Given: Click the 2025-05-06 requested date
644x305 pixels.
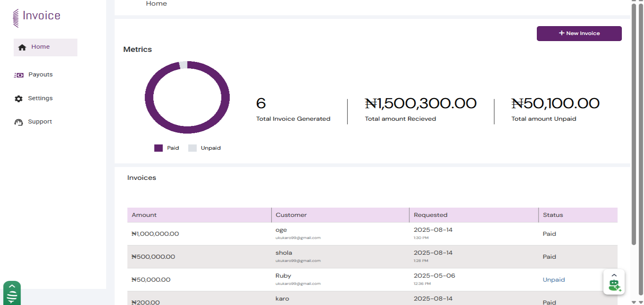Looking at the screenshot, I should 434,276.
